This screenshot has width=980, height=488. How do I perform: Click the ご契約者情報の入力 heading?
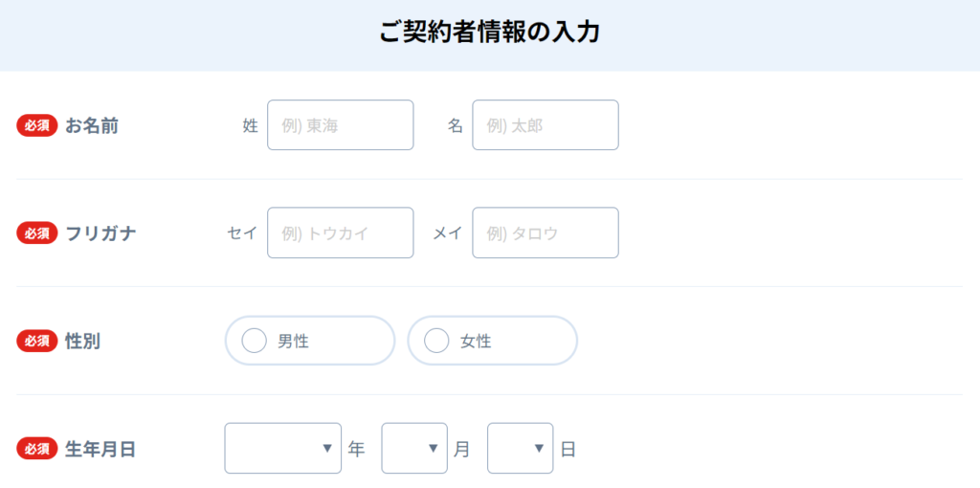pyautogui.click(x=489, y=33)
